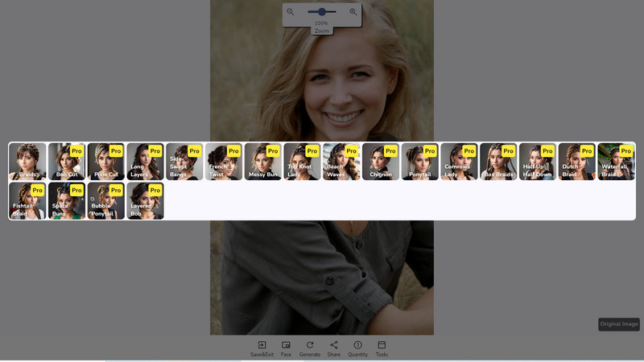Choose the Space Buns hairstyle

tap(67, 200)
